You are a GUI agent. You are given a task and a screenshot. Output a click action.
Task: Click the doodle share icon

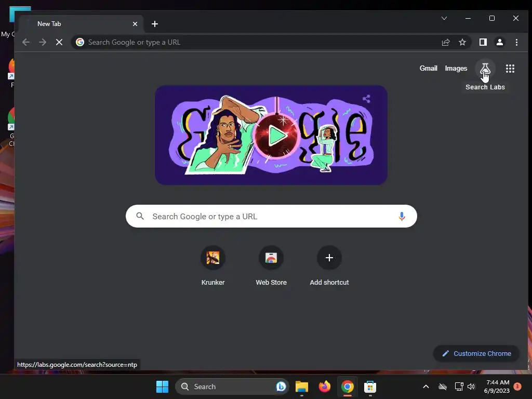[366, 99]
